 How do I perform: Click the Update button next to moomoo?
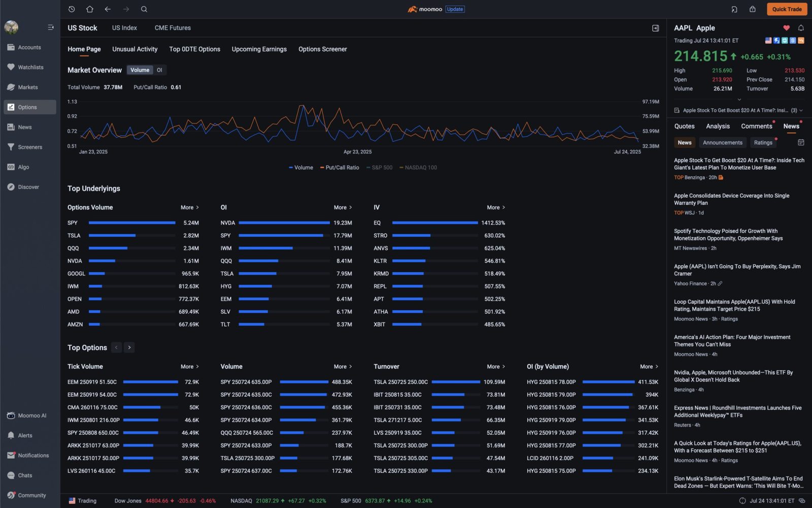pos(455,9)
